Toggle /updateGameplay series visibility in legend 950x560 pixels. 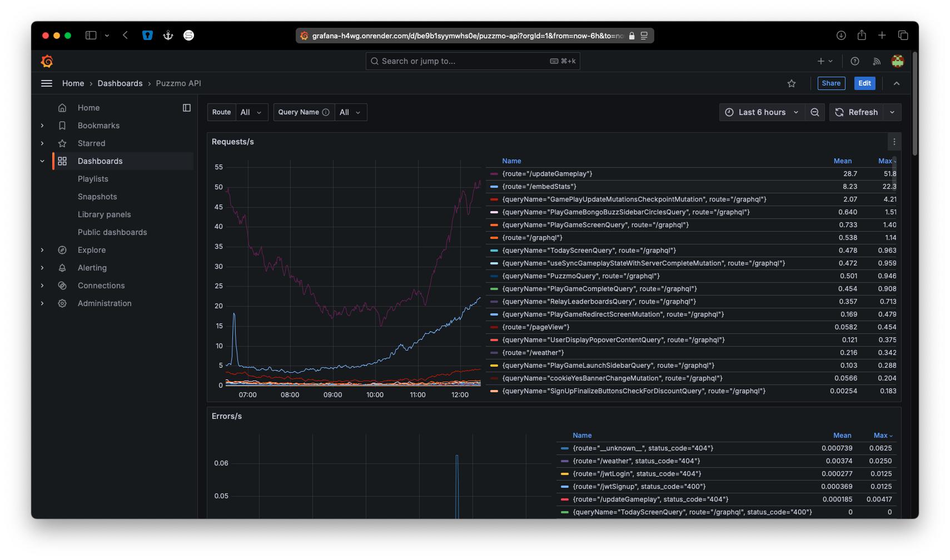tap(547, 174)
